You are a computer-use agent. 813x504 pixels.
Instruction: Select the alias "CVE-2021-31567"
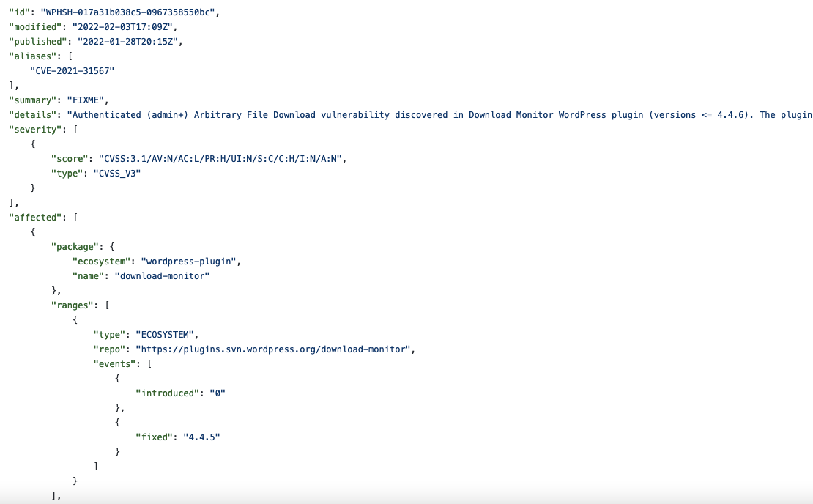coord(72,70)
